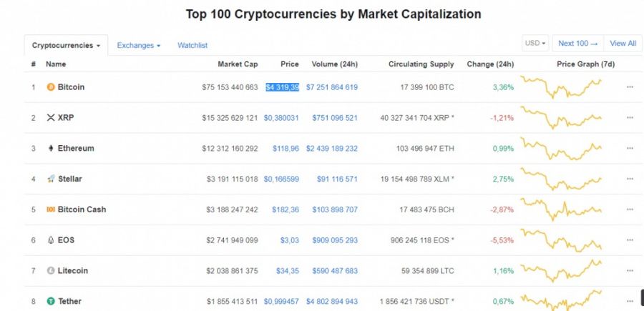
Task: Click the XRP logo icon
Action: 51,118
